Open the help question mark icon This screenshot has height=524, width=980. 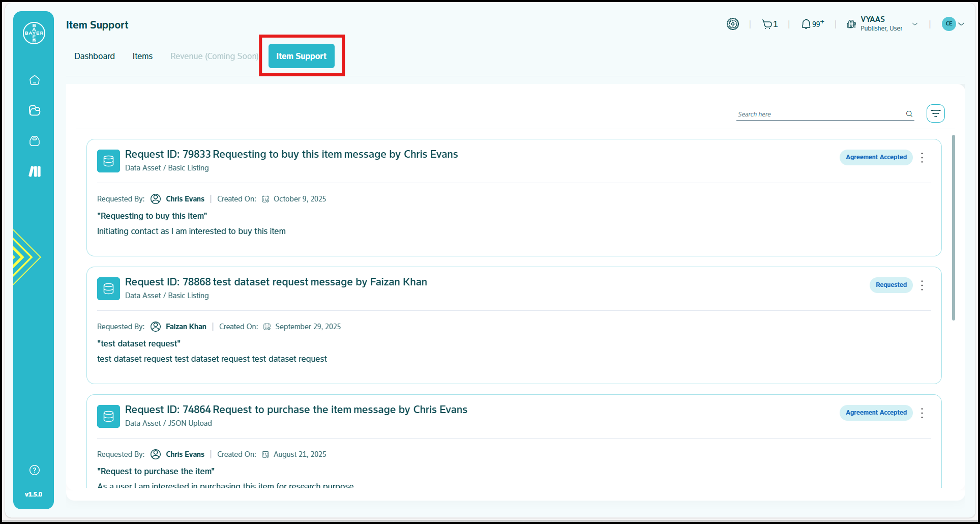35,470
